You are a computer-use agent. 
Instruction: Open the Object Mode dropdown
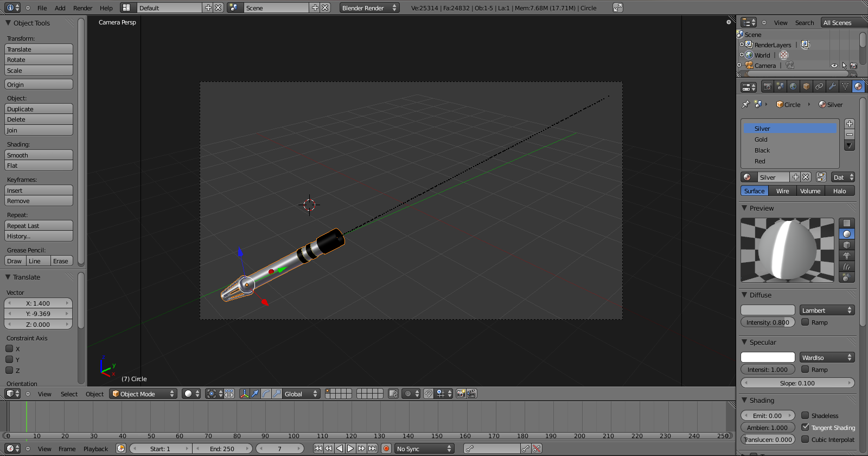pyautogui.click(x=143, y=394)
